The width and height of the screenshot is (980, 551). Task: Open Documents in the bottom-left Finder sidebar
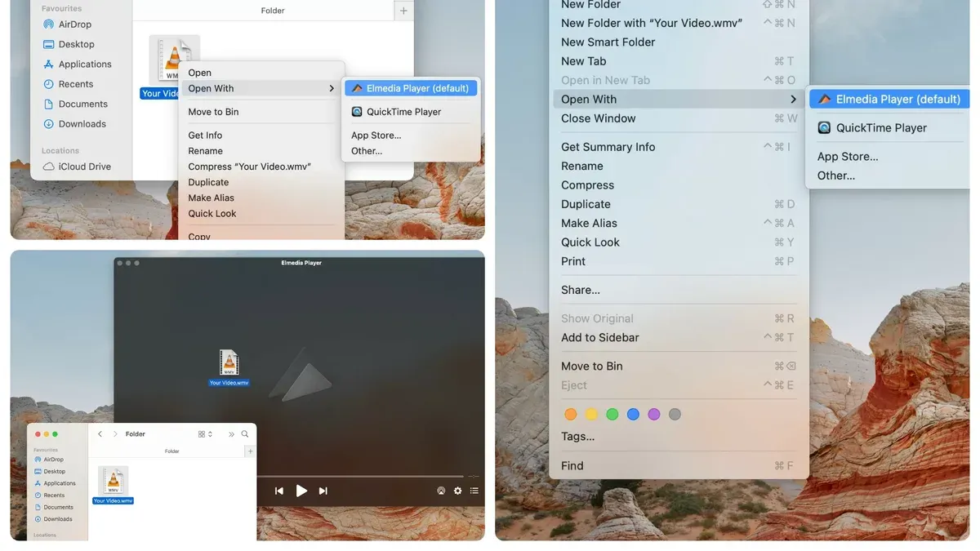coord(53,507)
